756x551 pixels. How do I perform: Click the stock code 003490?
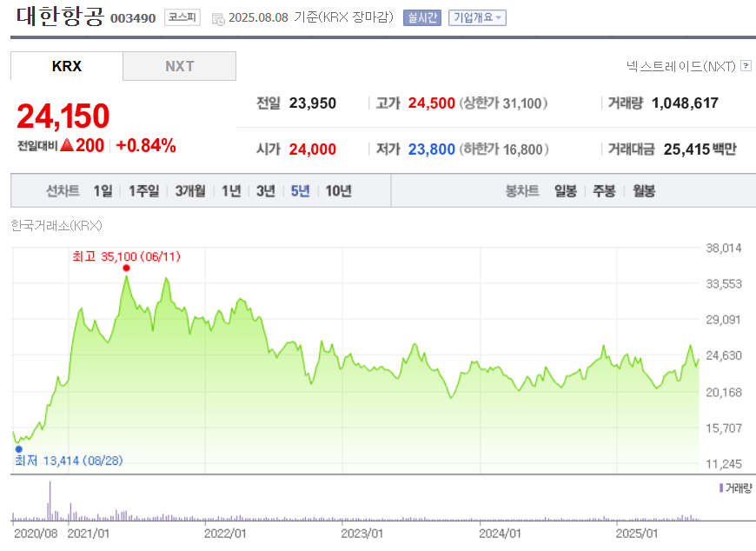[x=133, y=18]
